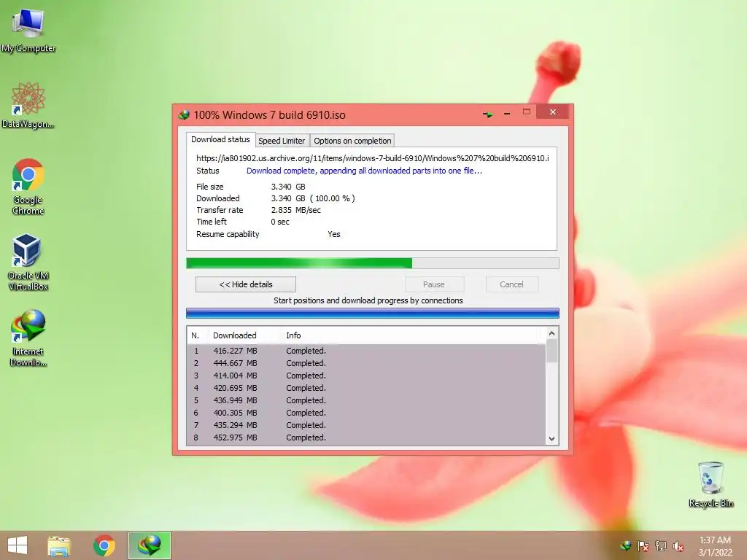747x560 pixels.
Task: Close the IDM download dialog
Action: pos(553,112)
